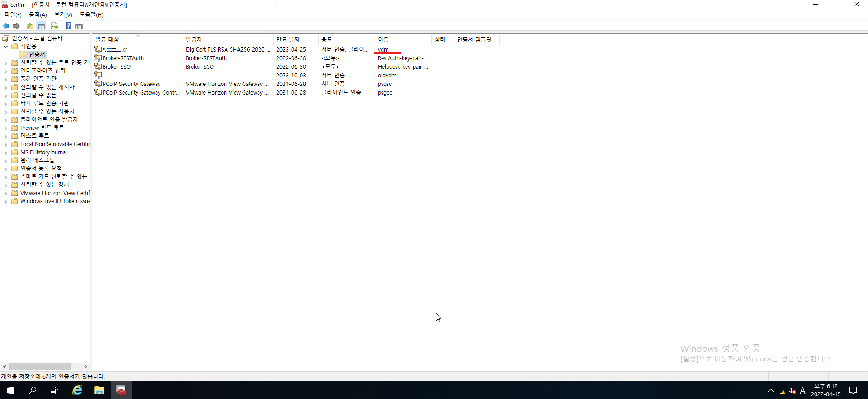Click the tree pane scroll-left arrow

coord(5,366)
